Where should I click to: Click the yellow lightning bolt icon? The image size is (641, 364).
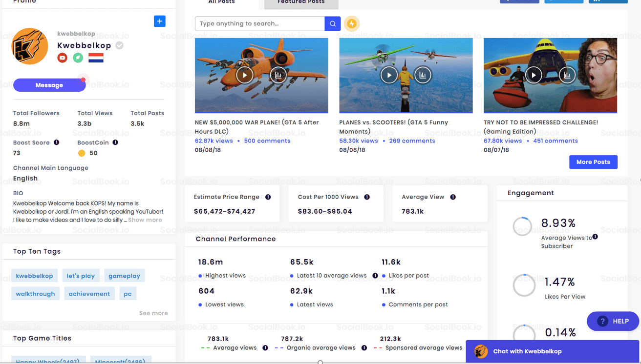point(351,23)
